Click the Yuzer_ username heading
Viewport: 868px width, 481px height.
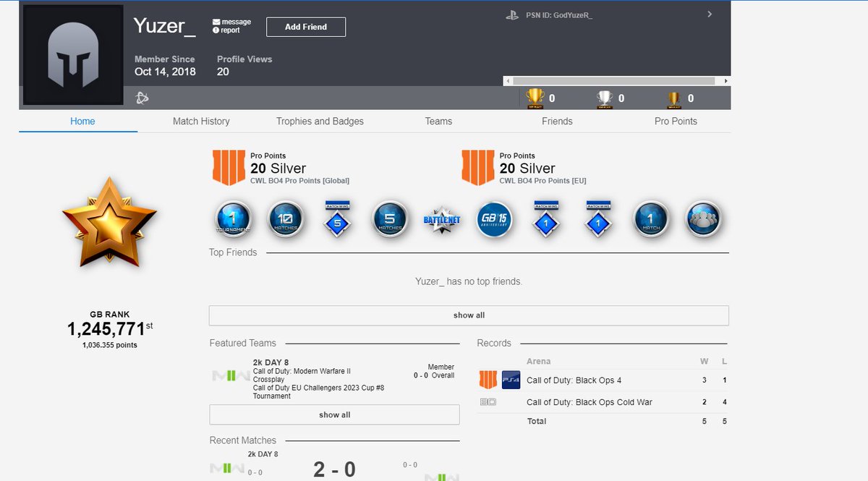[x=164, y=26]
